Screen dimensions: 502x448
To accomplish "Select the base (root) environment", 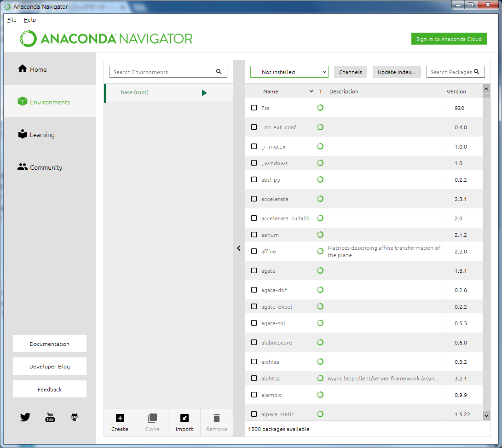I will [x=169, y=93].
